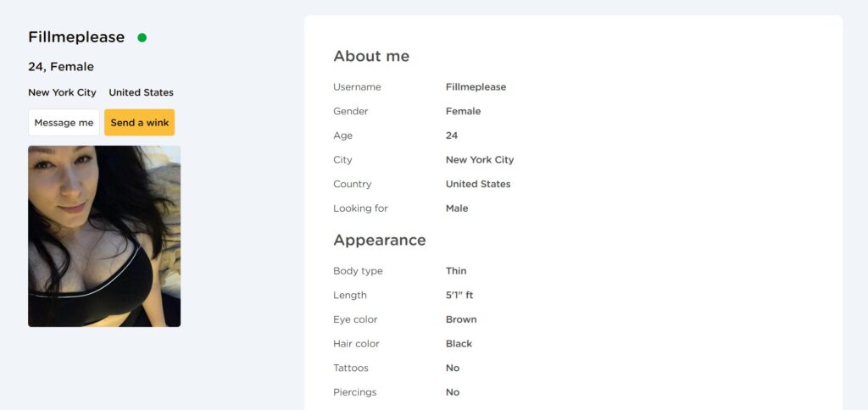Click the City value in About me
Screen dimensions: 868x410
[x=480, y=160]
